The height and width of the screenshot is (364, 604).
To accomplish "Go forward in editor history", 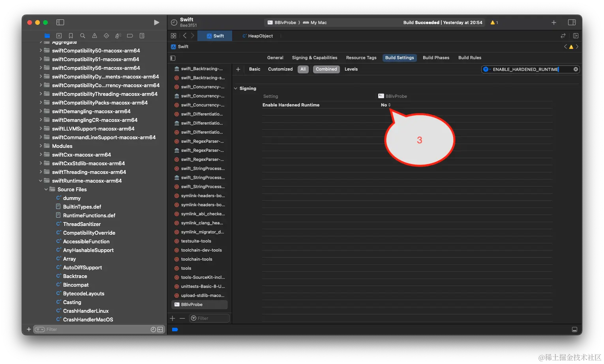I will point(193,35).
